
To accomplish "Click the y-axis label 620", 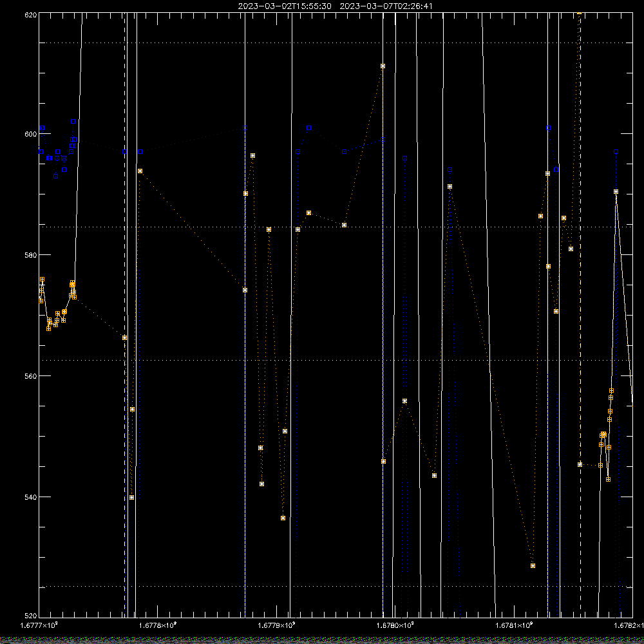I will pyautogui.click(x=31, y=15).
